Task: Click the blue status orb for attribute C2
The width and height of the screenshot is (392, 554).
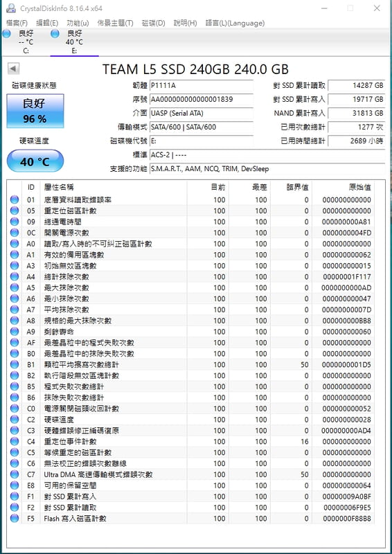Action: tap(15, 420)
